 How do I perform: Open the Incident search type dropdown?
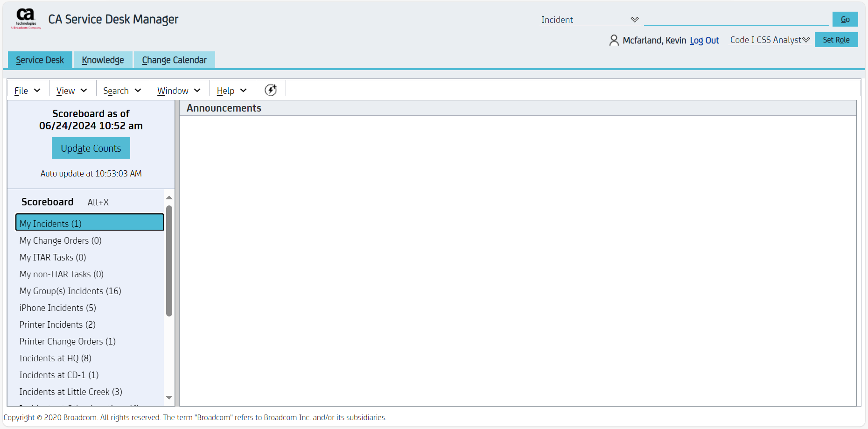coord(590,20)
